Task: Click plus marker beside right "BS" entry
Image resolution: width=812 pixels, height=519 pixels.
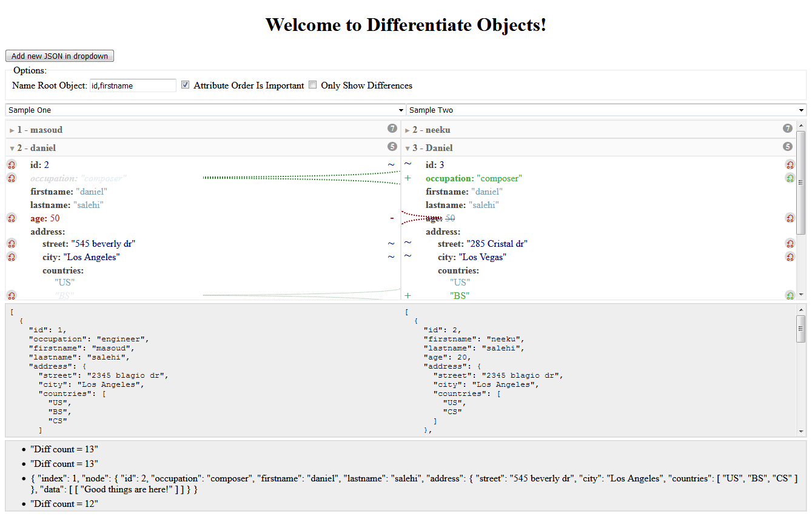Action: [x=408, y=296]
